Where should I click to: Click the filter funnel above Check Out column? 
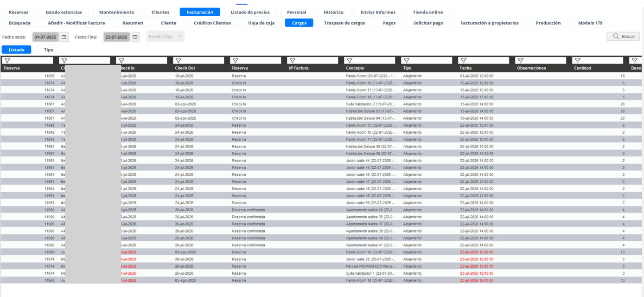[x=178, y=60]
